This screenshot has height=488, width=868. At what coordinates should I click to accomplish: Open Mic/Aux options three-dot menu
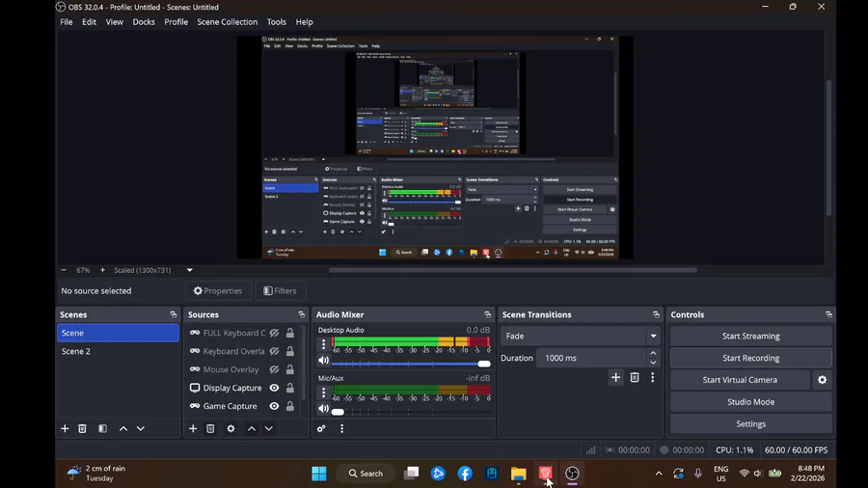(324, 393)
